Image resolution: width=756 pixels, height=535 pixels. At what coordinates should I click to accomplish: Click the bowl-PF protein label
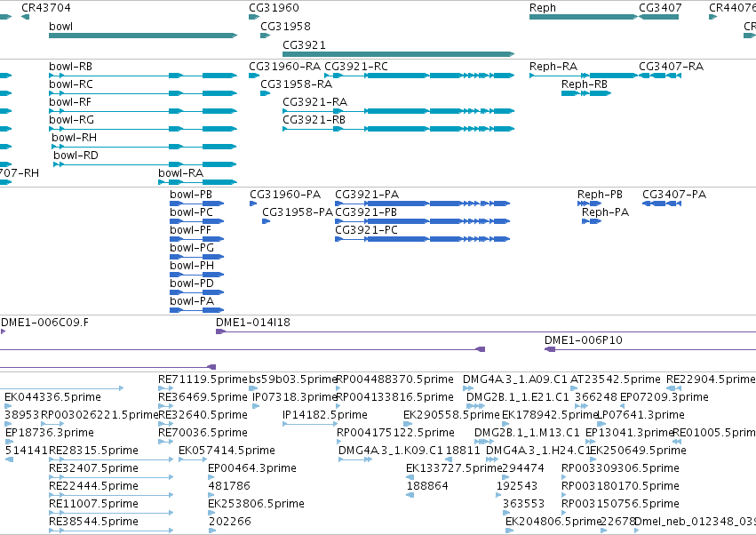coord(190,230)
